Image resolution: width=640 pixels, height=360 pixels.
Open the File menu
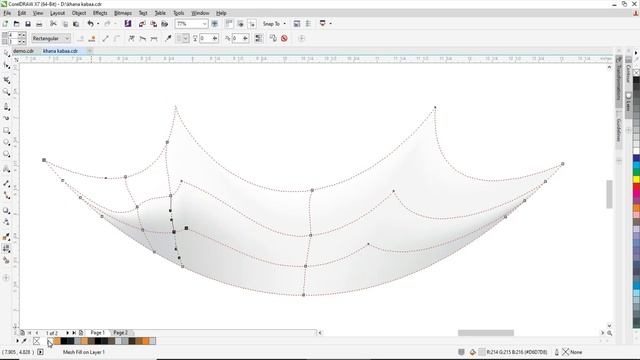tap(7, 13)
